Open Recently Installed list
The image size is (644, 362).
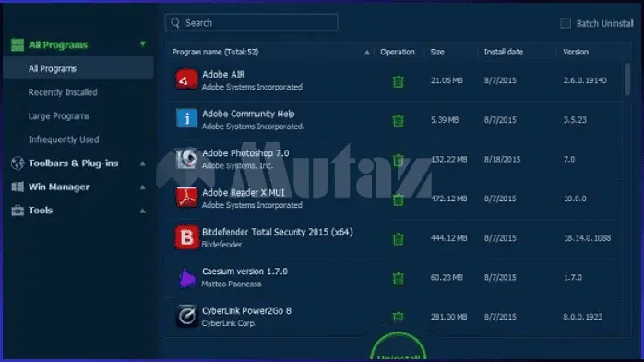pos(63,92)
